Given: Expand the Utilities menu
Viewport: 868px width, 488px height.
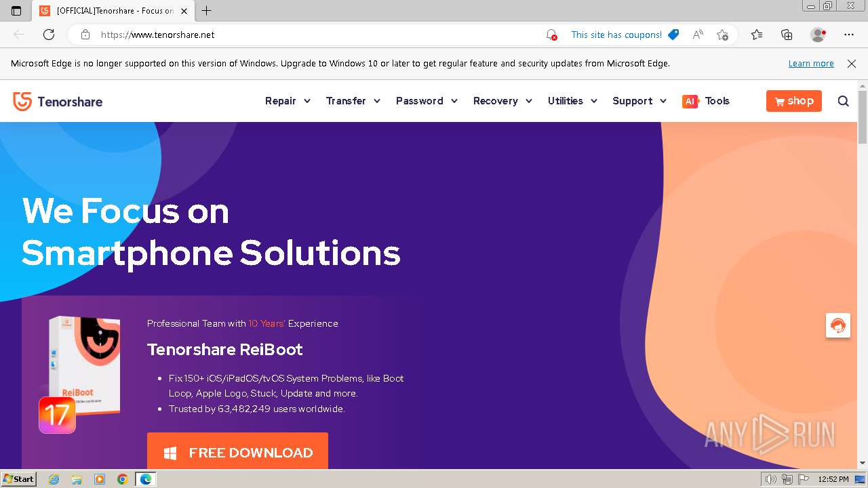Looking at the screenshot, I should click(x=572, y=101).
